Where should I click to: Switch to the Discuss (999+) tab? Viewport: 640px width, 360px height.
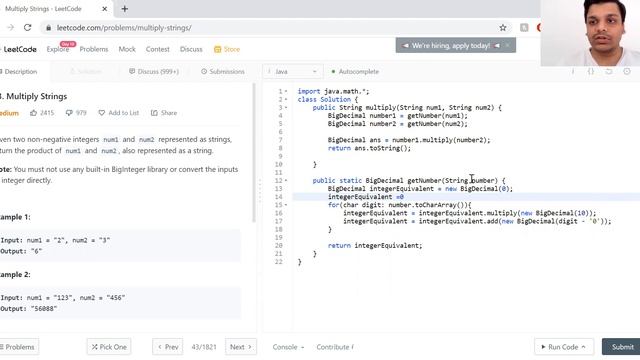click(154, 71)
